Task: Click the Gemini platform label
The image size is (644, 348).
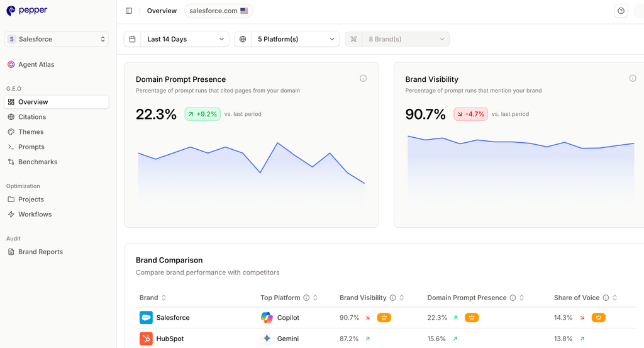Action: [x=288, y=339]
